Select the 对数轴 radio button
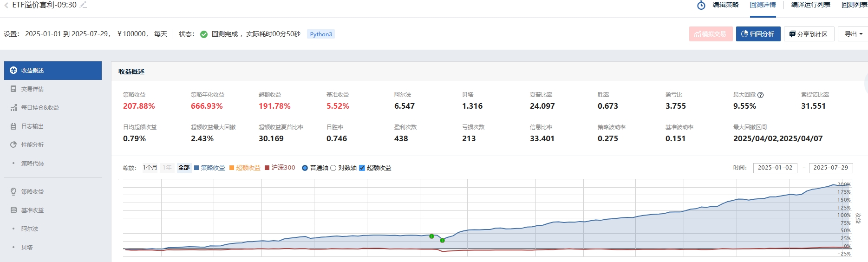The height and width of the screenshot is (262, 868). 333,168
